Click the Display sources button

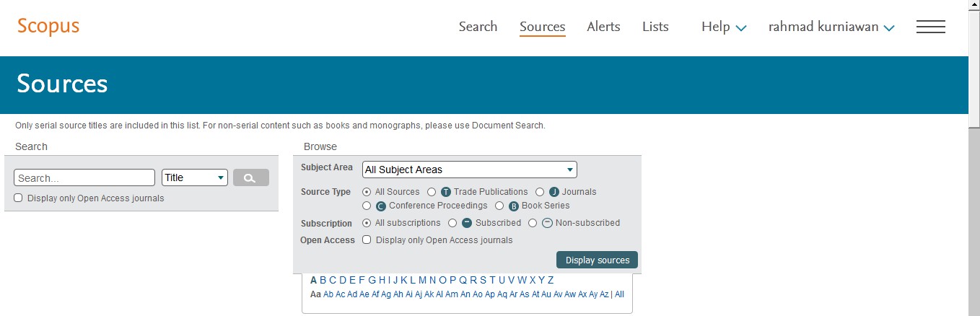coord(597,260)
